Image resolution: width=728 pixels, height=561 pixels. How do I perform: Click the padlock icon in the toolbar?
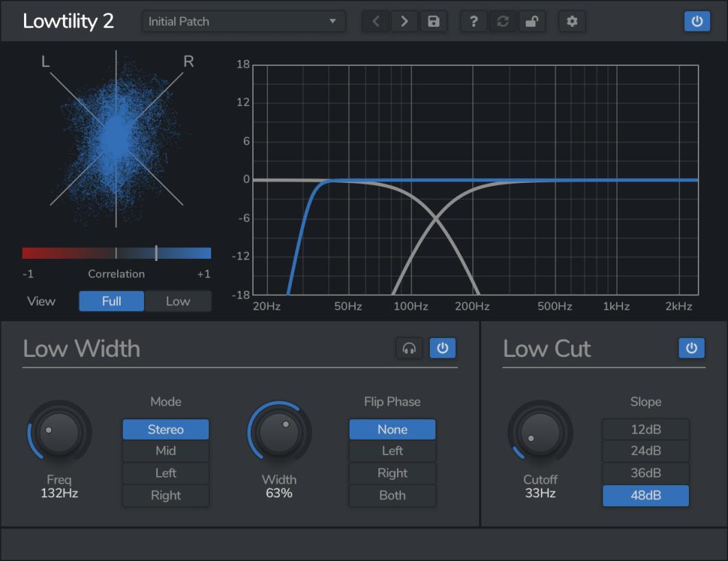(x=532, y=21)
